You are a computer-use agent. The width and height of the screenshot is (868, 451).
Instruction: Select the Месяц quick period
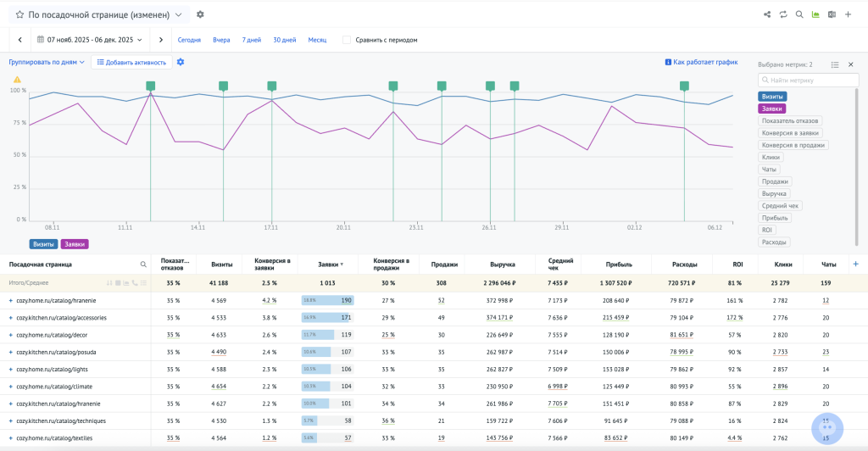(317, 40)
